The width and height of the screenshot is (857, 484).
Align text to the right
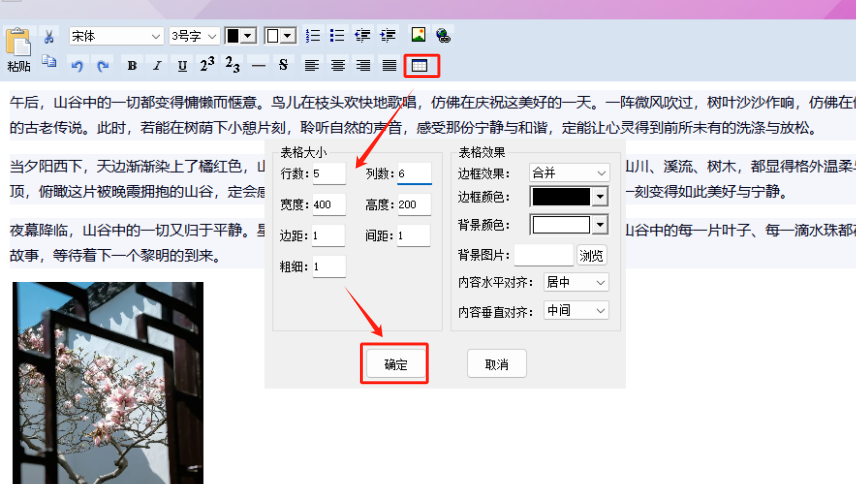click(x=363, y=66)
